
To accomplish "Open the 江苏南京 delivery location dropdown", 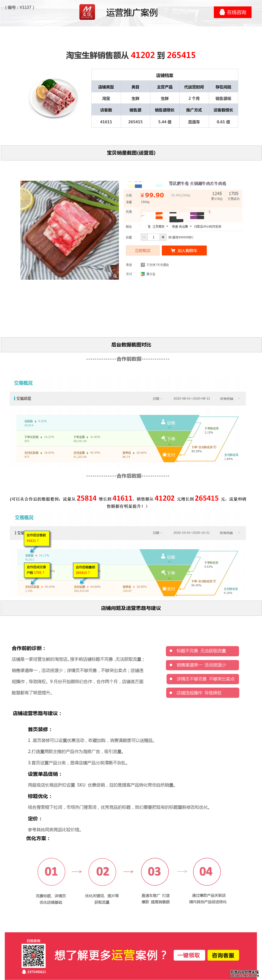I will (x=160, y=226).
